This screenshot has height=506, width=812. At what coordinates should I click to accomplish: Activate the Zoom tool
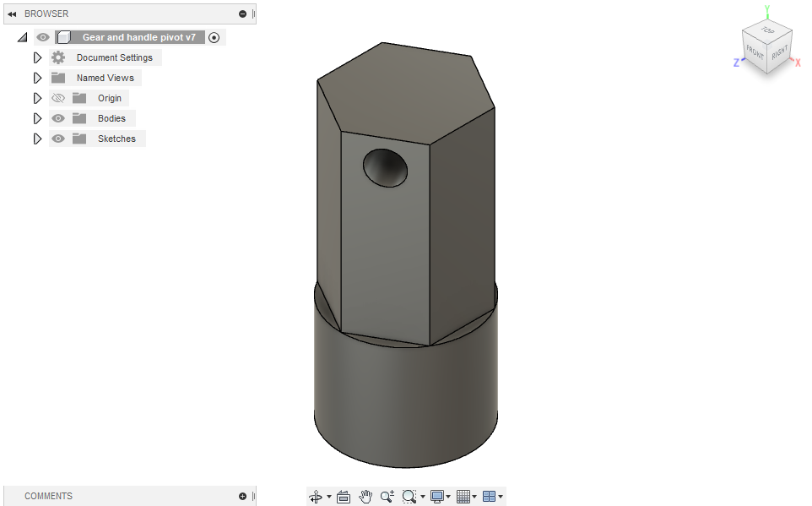387,497
